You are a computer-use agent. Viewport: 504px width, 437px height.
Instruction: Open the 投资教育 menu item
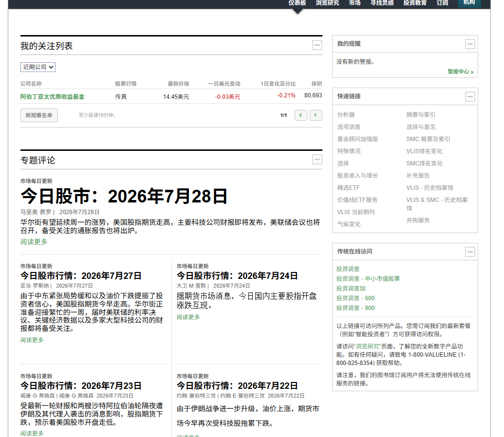(415, 3)
